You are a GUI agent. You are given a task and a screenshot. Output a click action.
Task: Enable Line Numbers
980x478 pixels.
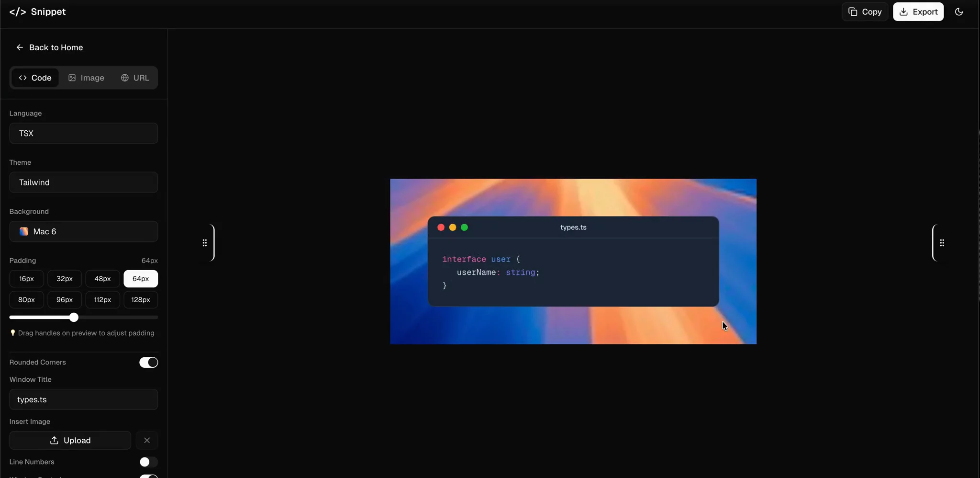click(x=148, y=462)
